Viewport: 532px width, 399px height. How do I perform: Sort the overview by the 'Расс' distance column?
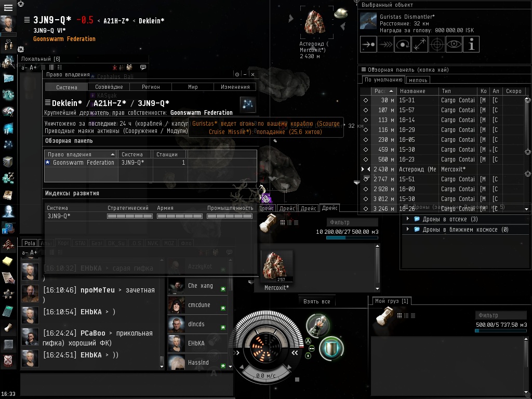point(383,91)
